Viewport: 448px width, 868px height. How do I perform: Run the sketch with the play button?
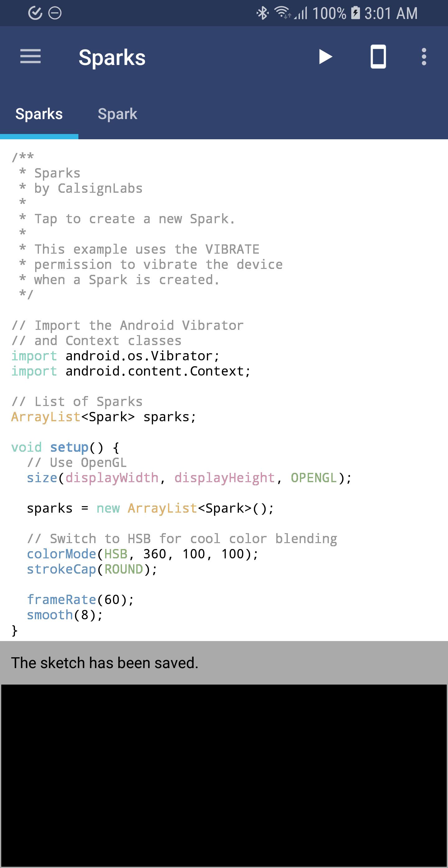(x=325, y=57)
